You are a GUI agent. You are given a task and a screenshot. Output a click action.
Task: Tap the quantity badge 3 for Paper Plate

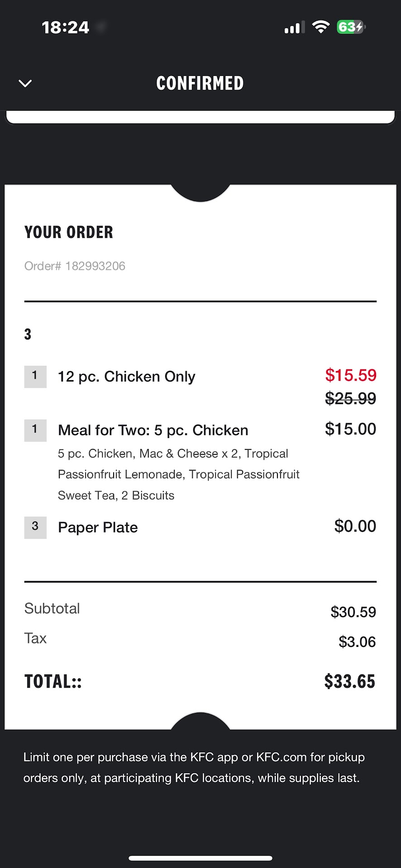(35, 527)
